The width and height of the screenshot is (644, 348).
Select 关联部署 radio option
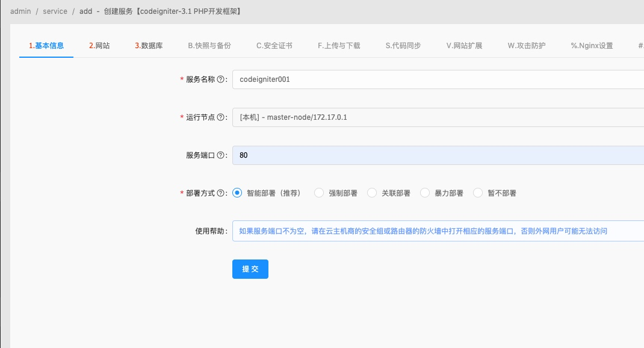coord(372,193)
